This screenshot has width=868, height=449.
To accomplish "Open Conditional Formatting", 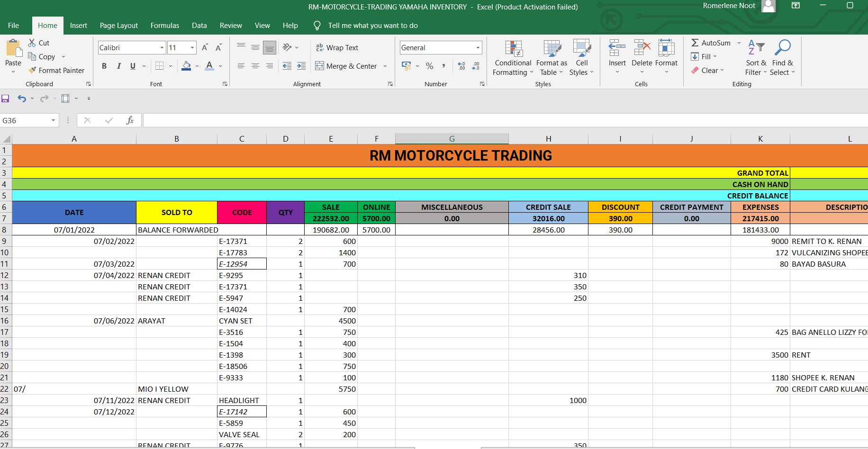I will tap(513, 58).
